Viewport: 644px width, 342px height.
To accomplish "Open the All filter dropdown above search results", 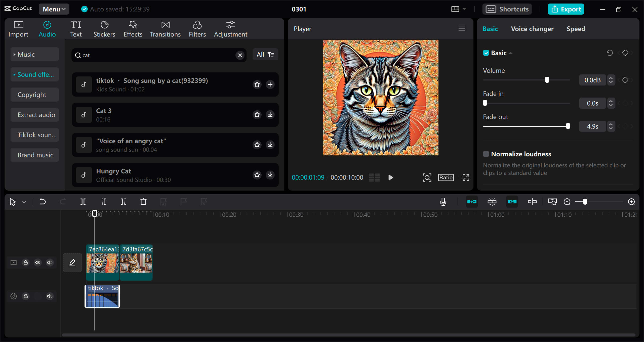I will (265, 54).
